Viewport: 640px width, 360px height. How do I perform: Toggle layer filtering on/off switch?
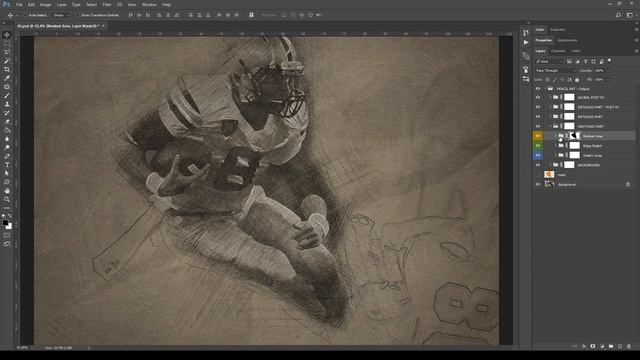609,61
